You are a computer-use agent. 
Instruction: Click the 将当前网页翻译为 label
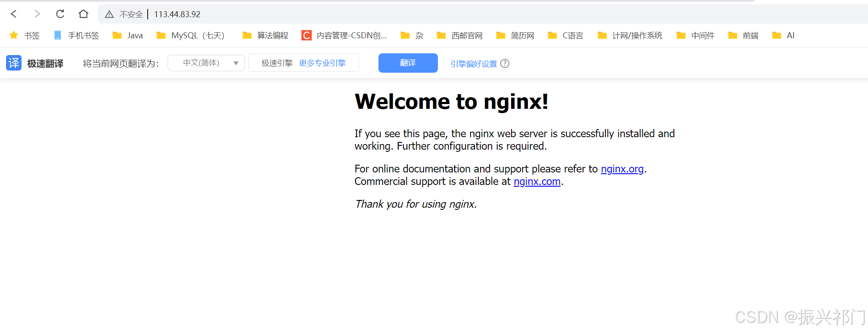121,64
